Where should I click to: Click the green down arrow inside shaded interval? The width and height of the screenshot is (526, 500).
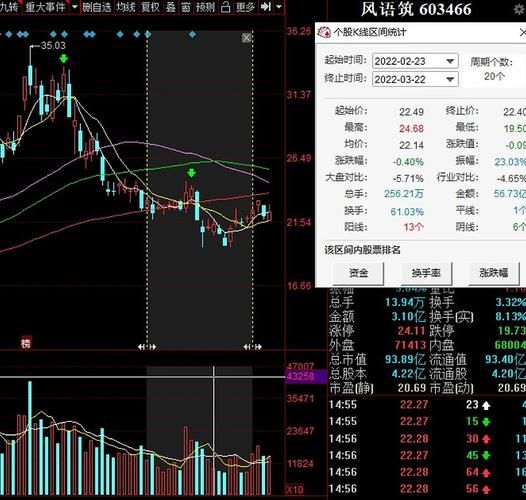coord(191,173)
